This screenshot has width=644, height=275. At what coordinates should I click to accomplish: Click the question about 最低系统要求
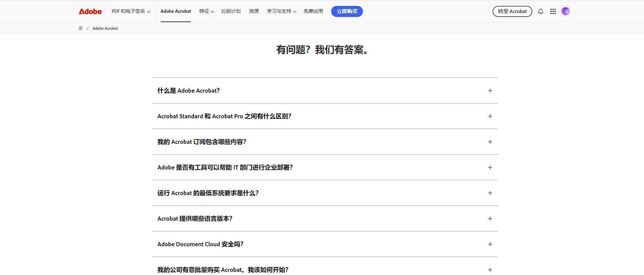tap(208, 193)
